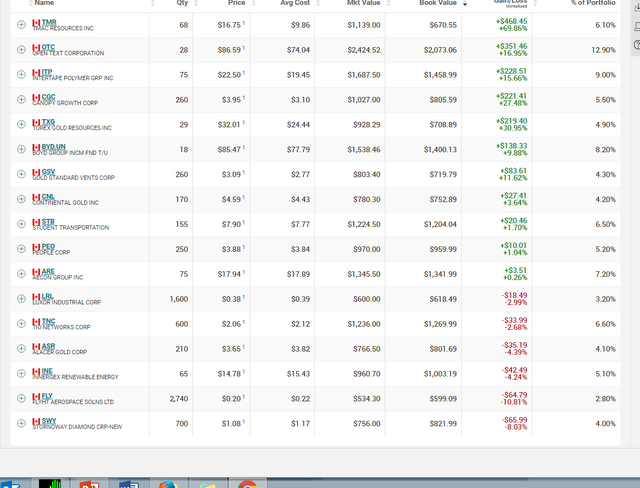Expand the TNC TIO Networks row
The height and width of the screenshot is (488, 640).
[21, 324]
